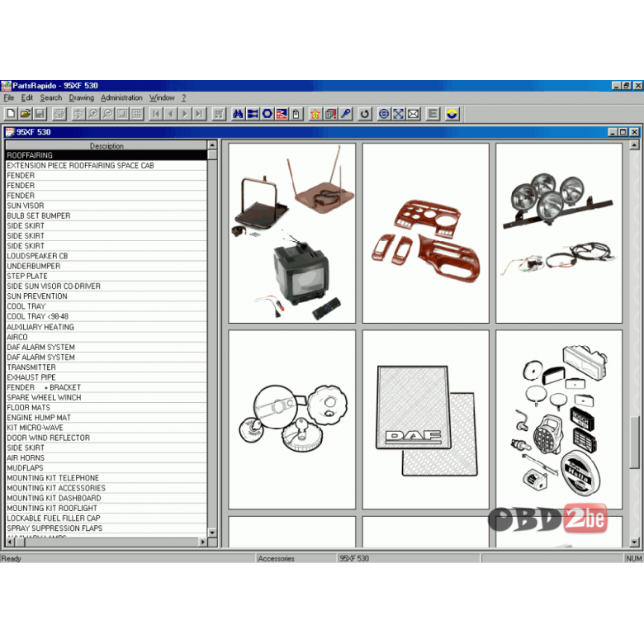Go to next page arrow icon
This screenshot has height=644, width=644.
click(x=184, y=114)
